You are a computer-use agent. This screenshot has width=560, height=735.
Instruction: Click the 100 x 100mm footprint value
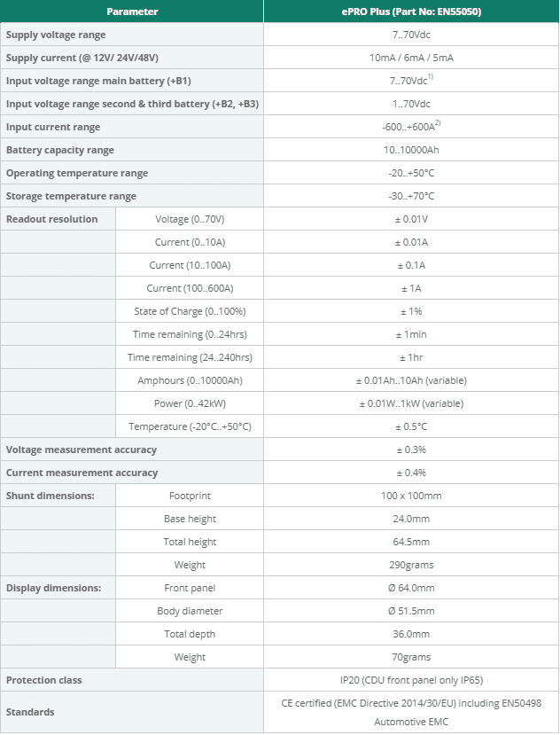click(x=411, y=496)
